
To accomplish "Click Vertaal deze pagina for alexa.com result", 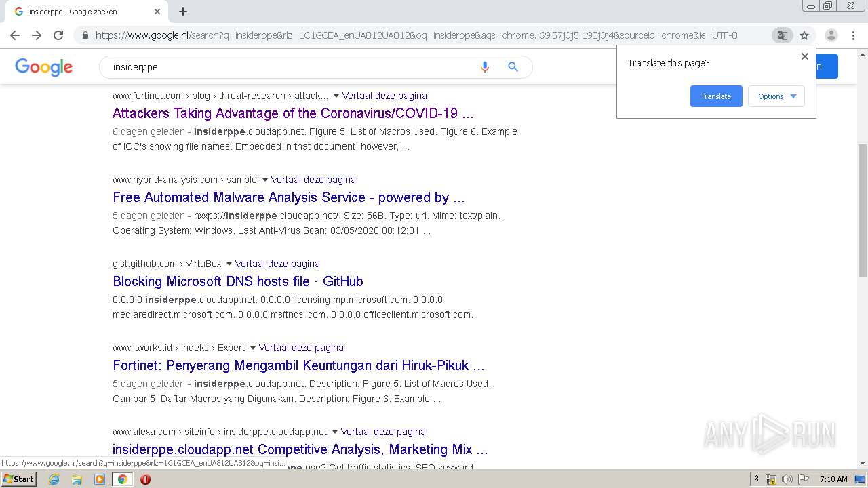I will (x=383, y=432).
